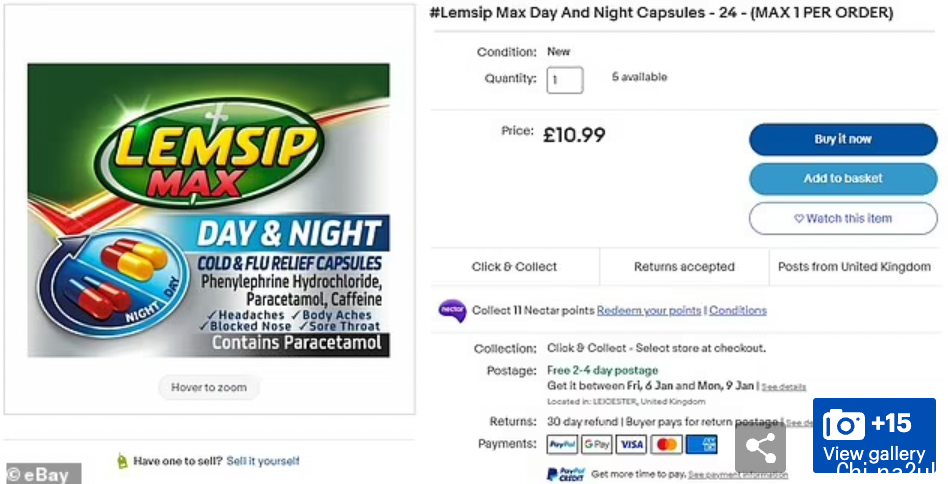The width and height of the screenshot is (948, 484).
Task: Click the Lemsip Max product image
Action: (x=208, y=210)
